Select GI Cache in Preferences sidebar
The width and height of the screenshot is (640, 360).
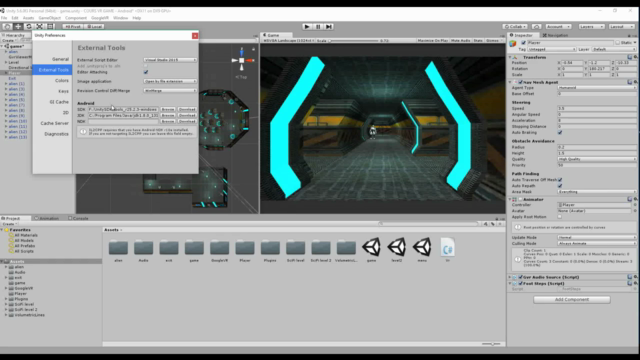coord(59,102)
